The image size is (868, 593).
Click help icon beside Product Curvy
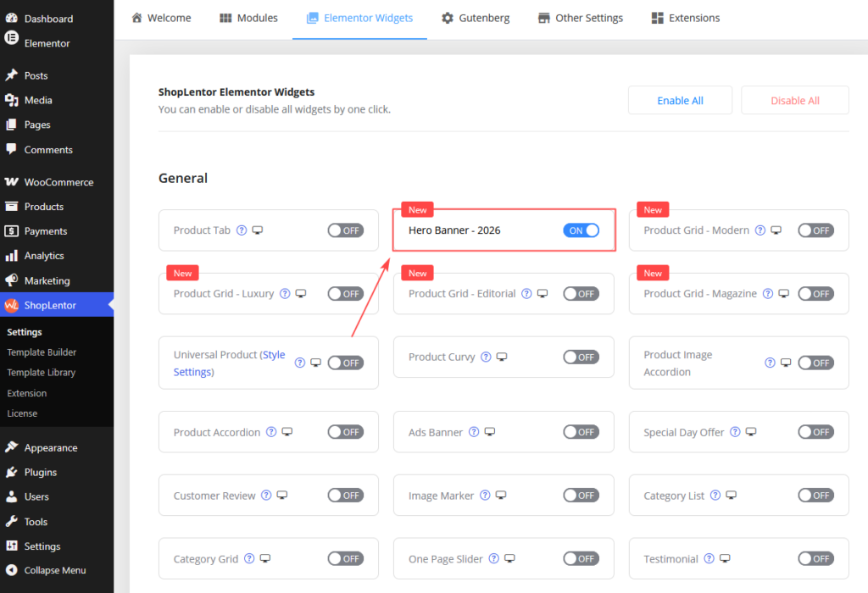click(x=486, y=357)
